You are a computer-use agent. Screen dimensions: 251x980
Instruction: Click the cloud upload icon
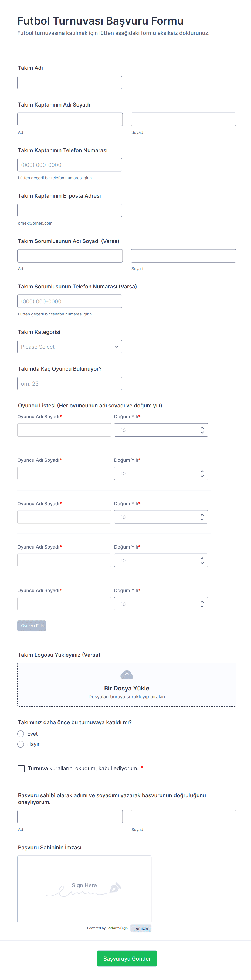click(x=127, y=675)
